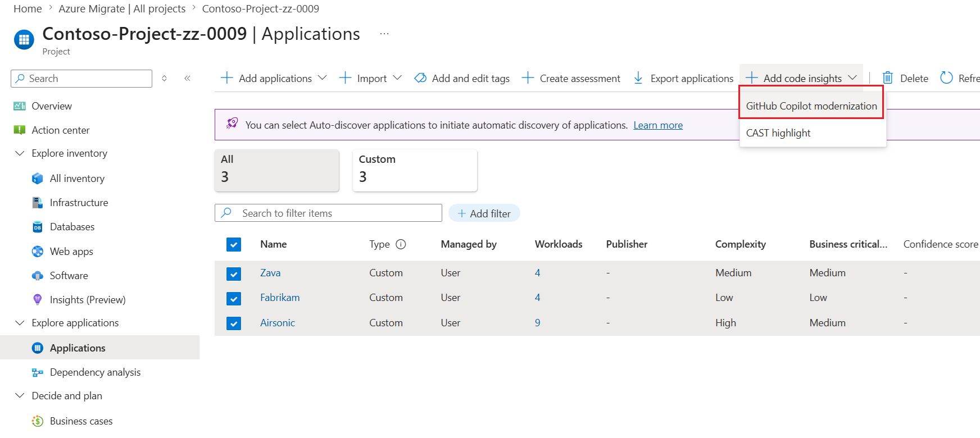Click the Create assessment plus icon

[x=528, y=78]
